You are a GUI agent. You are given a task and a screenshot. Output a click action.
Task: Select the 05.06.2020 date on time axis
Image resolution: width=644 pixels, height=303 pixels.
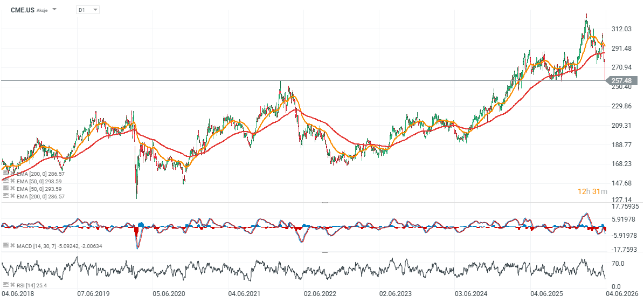point(169,293)
